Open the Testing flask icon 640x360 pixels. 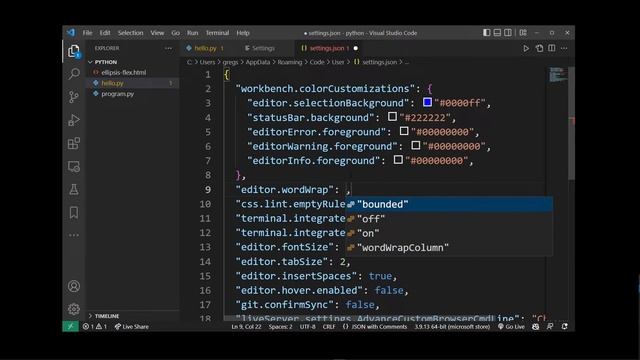(74, 189)
